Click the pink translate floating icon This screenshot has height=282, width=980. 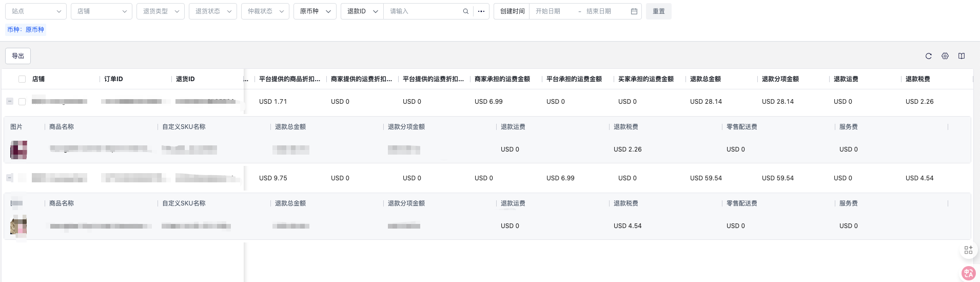pyautogui.click(x=968, y=273)
